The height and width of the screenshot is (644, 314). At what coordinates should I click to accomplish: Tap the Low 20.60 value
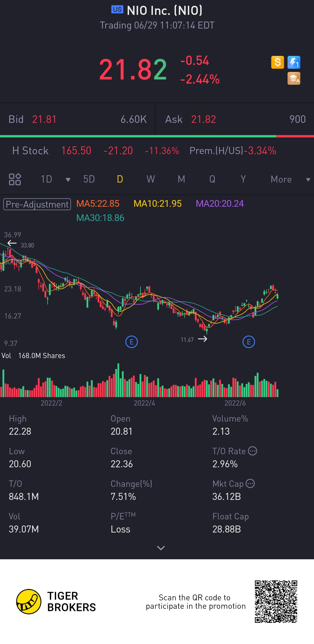20,464
